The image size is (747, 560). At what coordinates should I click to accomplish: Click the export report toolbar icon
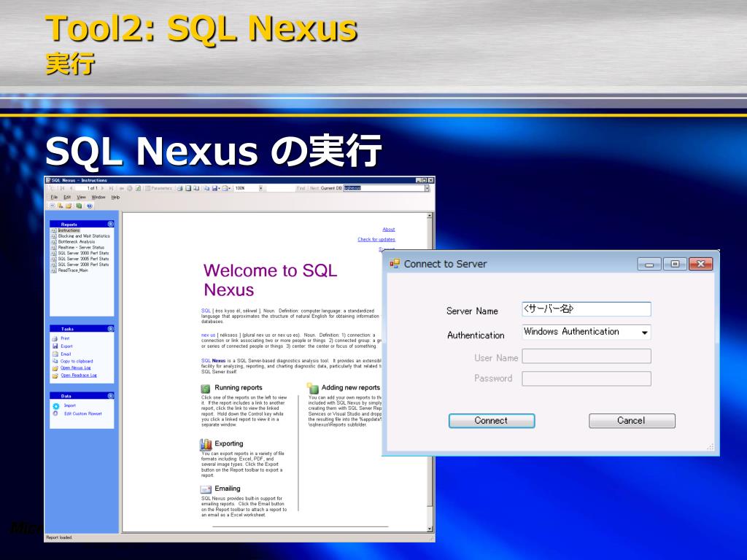tap(216, 187)
